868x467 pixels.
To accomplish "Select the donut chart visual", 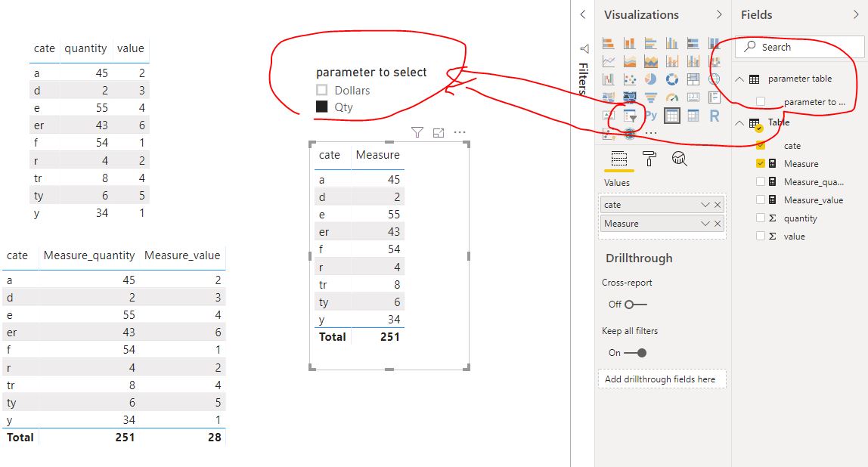I will click(x=672, y=79).
